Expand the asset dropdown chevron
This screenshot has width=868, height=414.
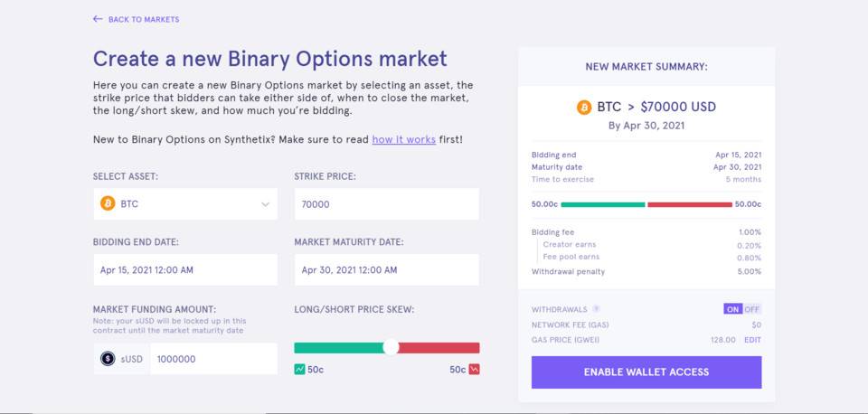pos(265,204)
